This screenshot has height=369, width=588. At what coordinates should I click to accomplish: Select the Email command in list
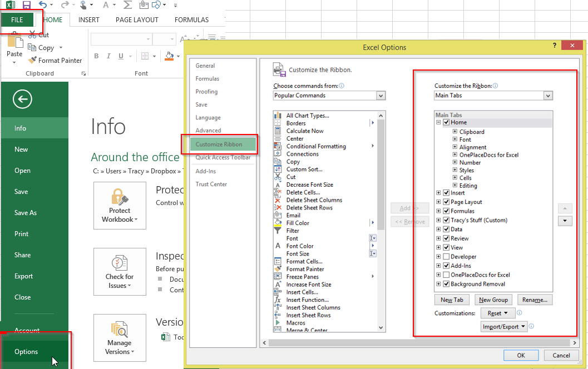293,216
